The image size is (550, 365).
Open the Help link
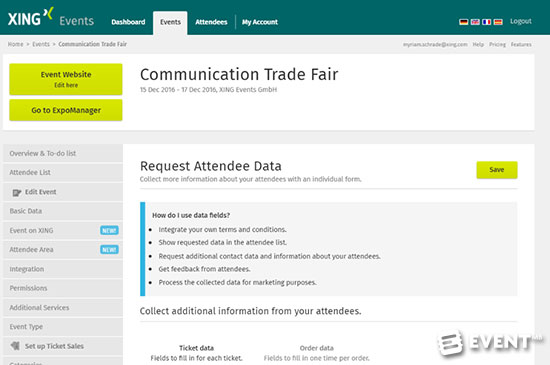(x=478, y=45)
